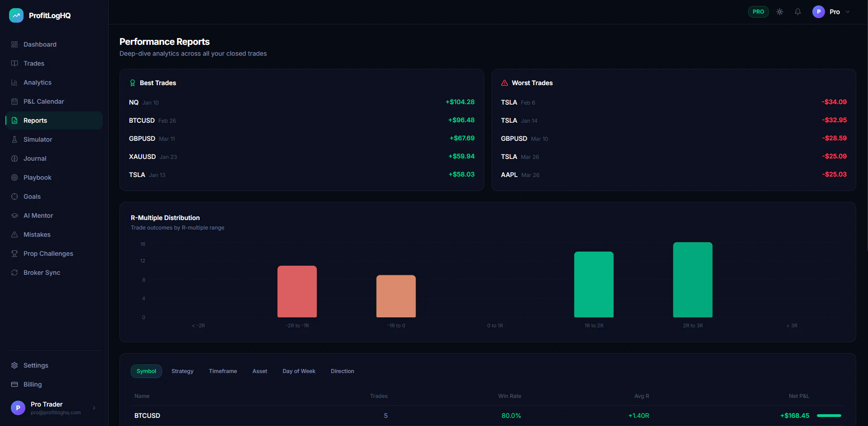This screenshot has width=868, height=426.
Task: Select the BTCUSD Feb 26 best trade
Action: [x=302, y=120]
